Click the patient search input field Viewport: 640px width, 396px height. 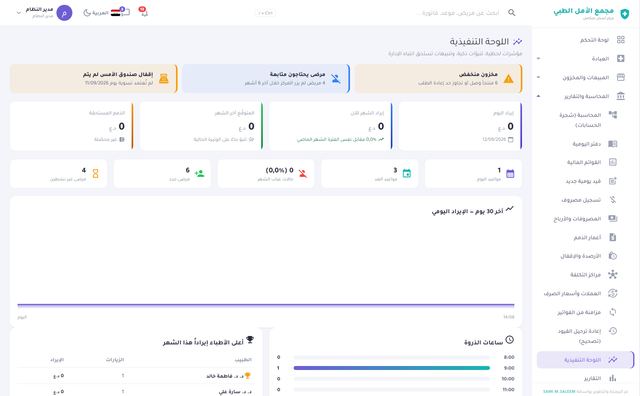(x=459, y=13)
